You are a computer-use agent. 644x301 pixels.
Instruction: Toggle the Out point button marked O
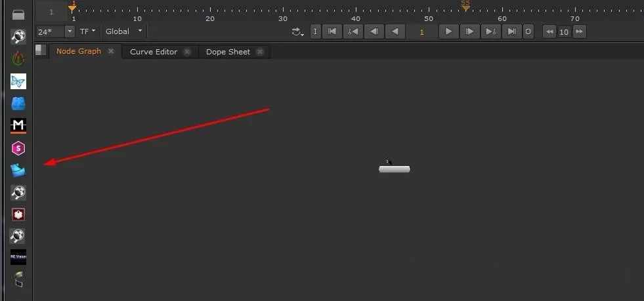pyautogui.click(x=528, y=31)
